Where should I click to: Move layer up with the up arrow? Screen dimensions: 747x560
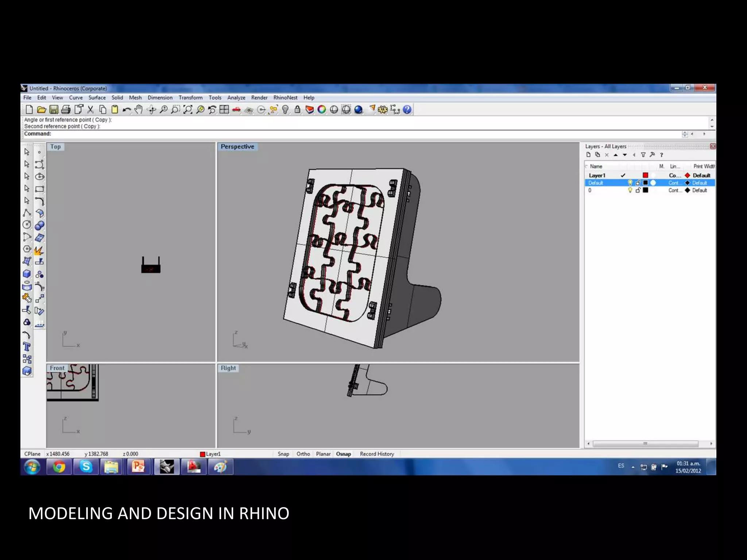(x=616, y=155)
